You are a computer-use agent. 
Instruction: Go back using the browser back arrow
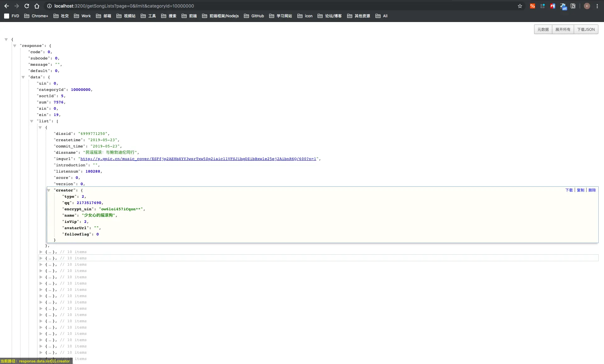[7, 6]
